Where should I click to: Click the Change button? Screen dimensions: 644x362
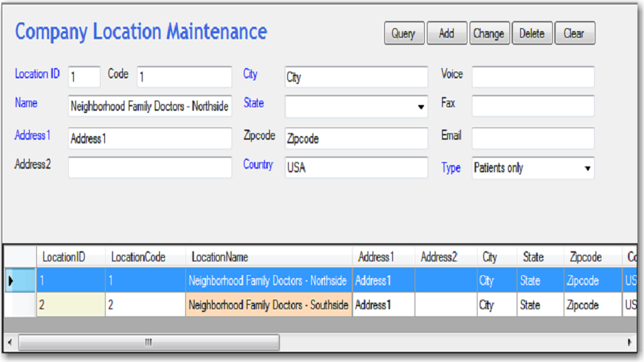(x=488, y=33)
